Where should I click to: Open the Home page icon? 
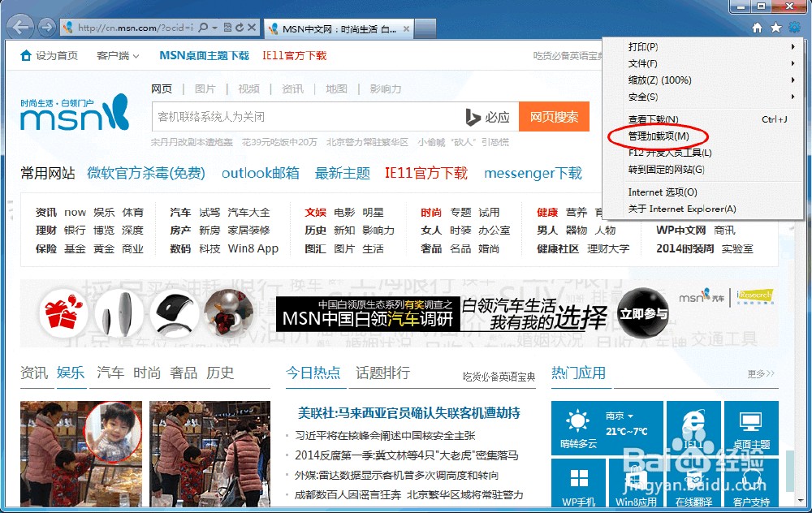coord(757,28)
